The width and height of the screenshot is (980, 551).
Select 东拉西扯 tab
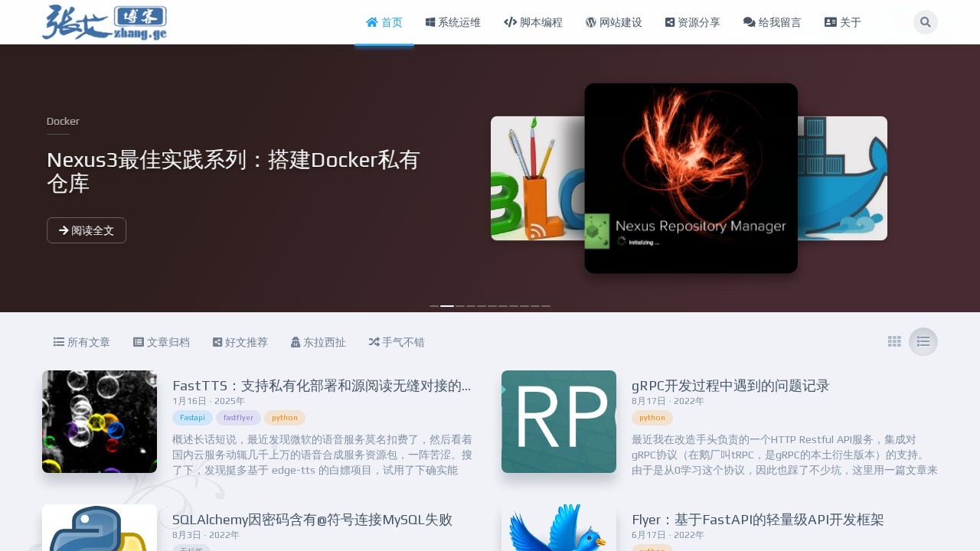point(318,342)
